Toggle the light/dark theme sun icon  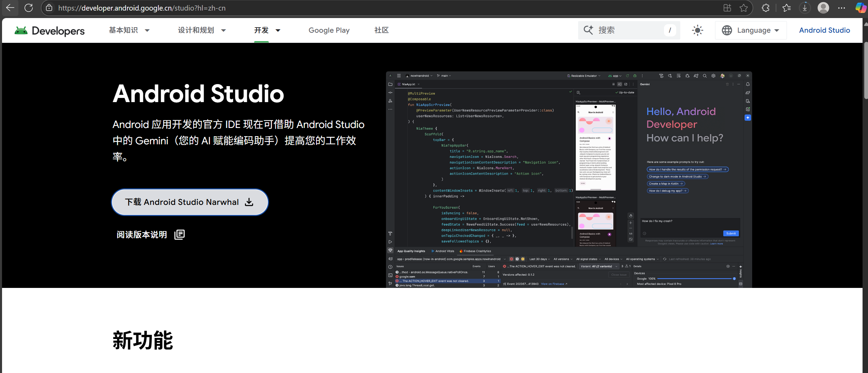(697, 30)
